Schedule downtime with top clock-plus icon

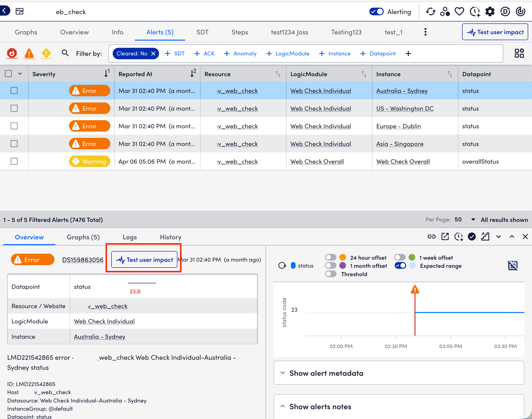point(475,11)
